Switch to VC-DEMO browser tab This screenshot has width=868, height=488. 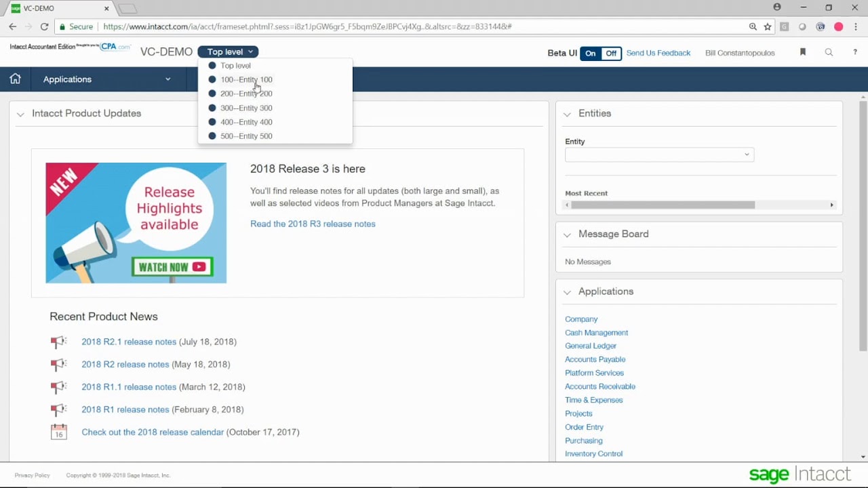coord(61,8)
